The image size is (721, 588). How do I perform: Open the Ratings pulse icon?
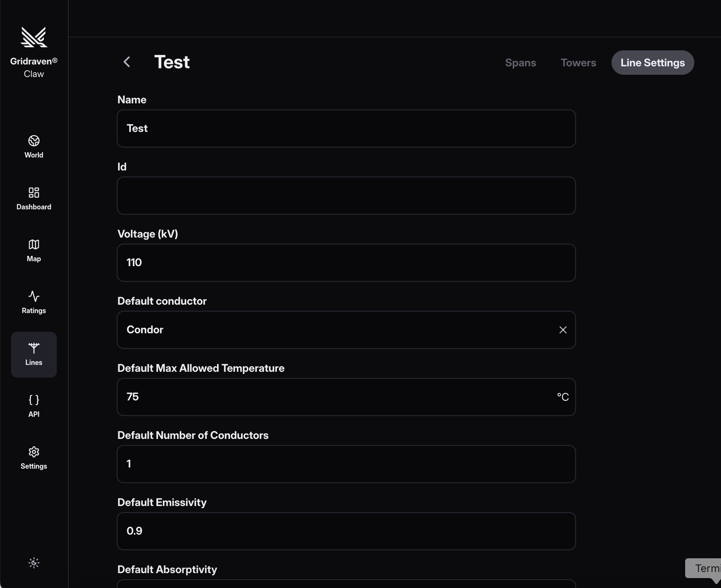click(34, 296)
